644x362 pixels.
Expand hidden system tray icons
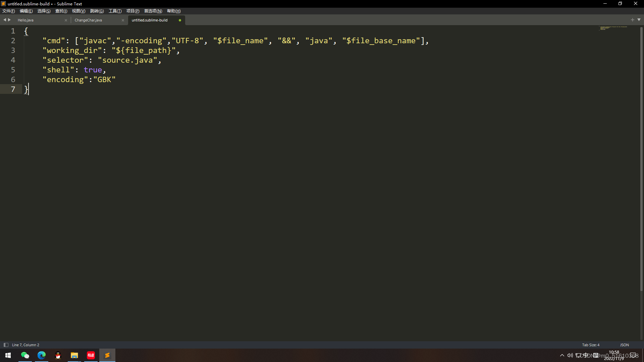click(562, 355)
